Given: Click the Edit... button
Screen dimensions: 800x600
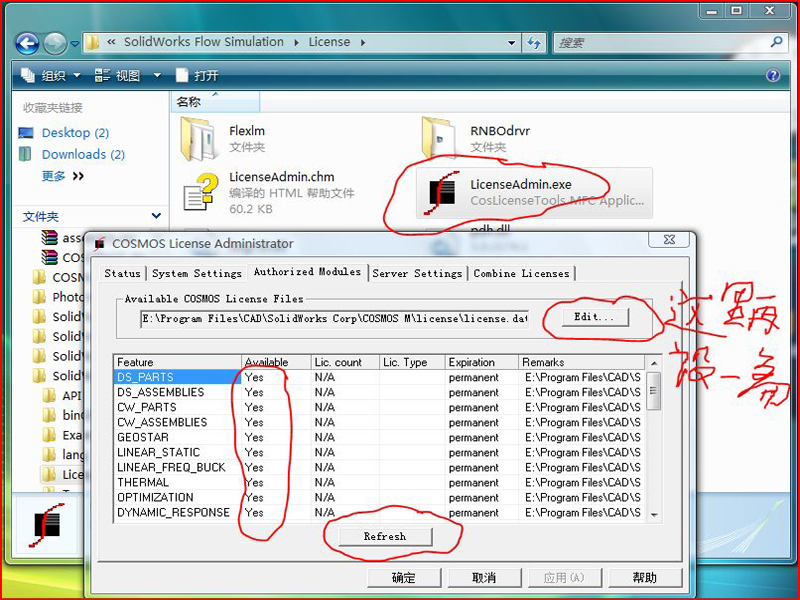Looking at the screenshot, I should tap(595, 317).
